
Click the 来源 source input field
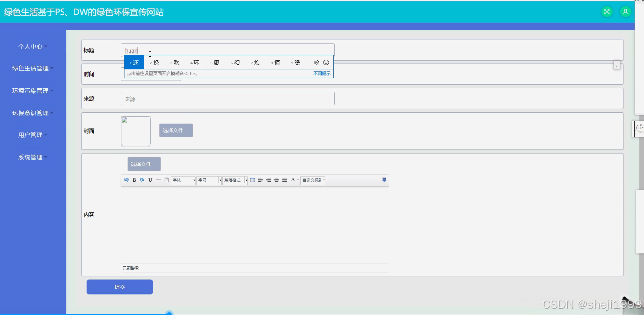[x=228, y=99]
